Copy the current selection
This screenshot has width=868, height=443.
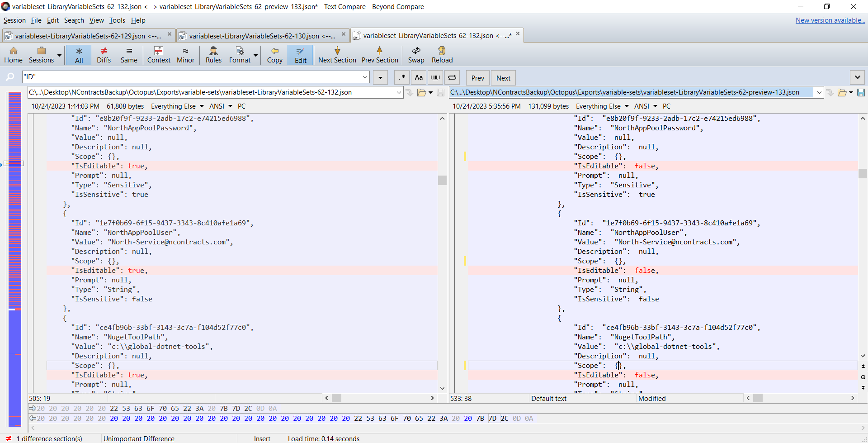click(x=275, y=55)
